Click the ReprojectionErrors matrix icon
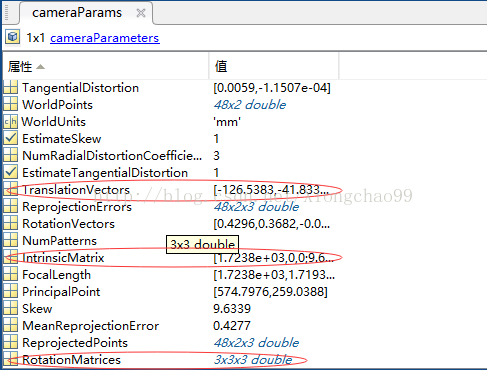This screenshot has width=487, height=370. click(10, 207)
